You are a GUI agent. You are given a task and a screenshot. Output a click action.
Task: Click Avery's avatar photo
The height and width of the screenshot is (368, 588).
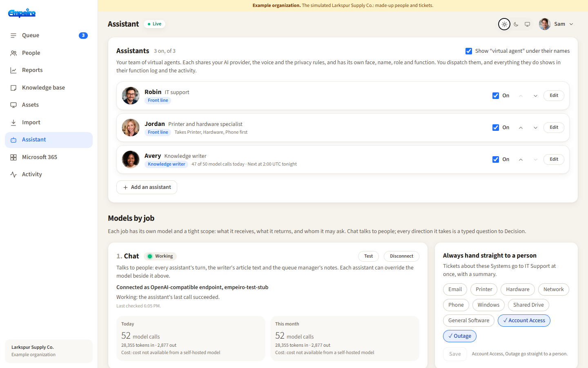click(x=131, y=159)
